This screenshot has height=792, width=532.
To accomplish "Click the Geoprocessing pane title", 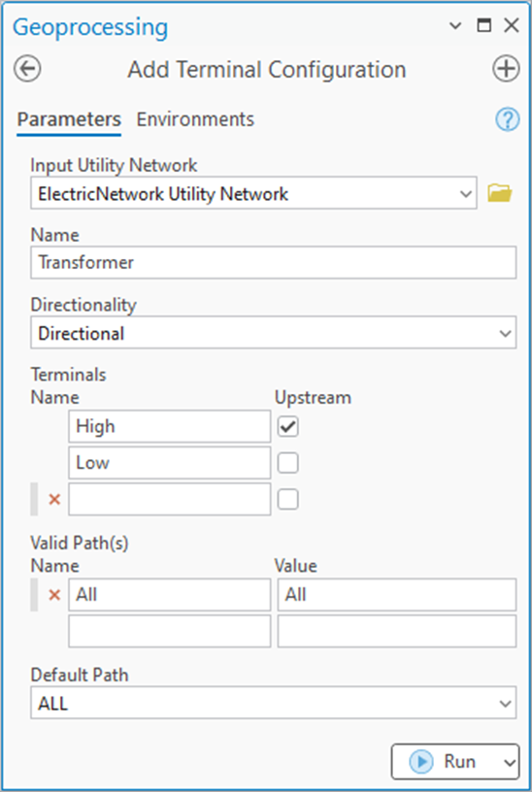I will (x=90, y=27).
